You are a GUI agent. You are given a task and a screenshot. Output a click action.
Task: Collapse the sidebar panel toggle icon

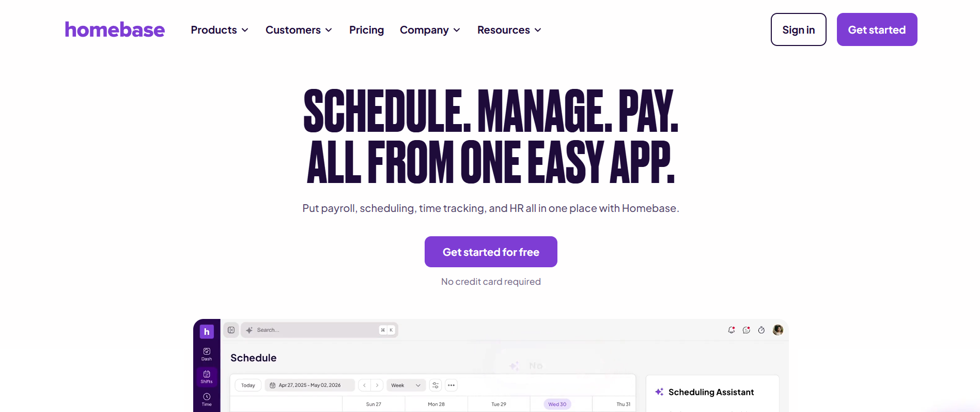(231, 330)
